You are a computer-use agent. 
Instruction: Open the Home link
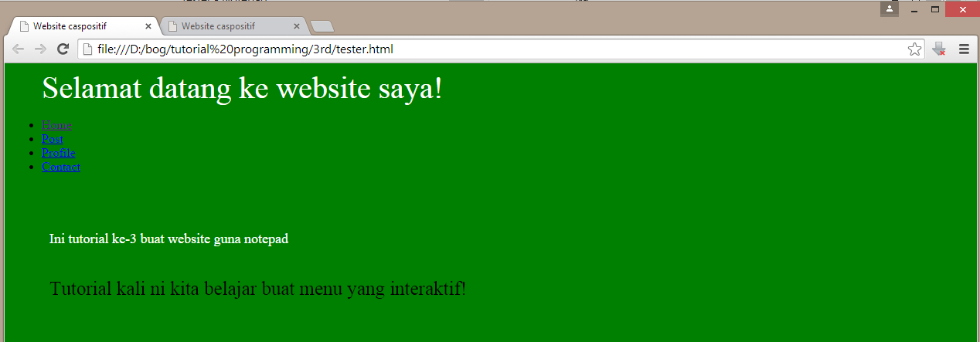pyautogui.click(x=56, y=125)
